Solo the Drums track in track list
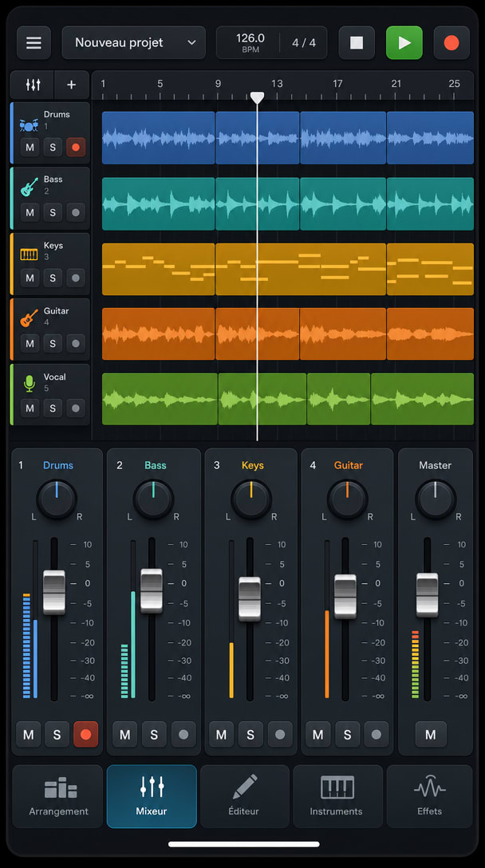The height and width of the screenshot is (868, 485). coord(53,148)
